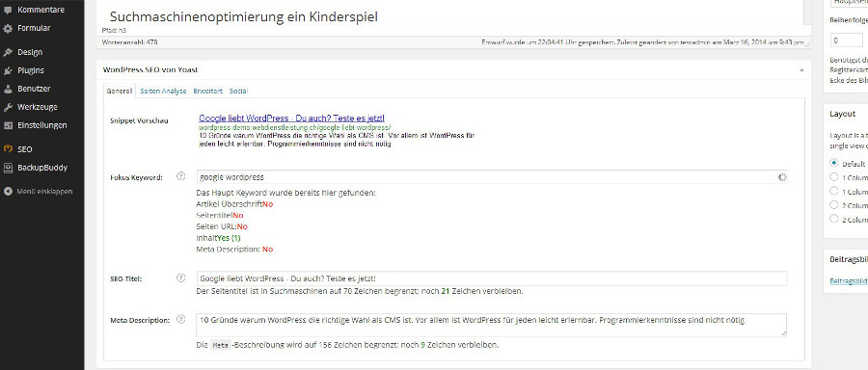Screen dimensions: 868x370
Task: Collapse the menu via the arrow icon
Action: click(8, 192)
